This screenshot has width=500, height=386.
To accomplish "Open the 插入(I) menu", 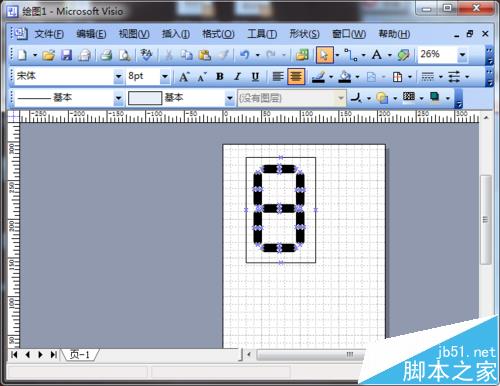I will point(176,34).
